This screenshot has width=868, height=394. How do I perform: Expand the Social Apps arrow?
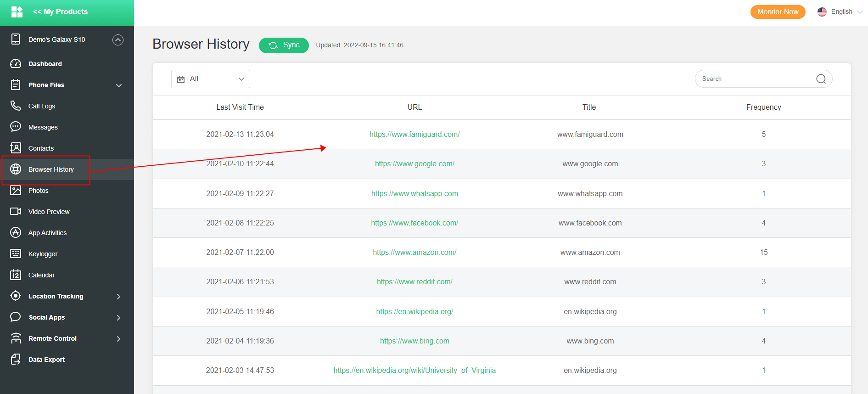118,318
